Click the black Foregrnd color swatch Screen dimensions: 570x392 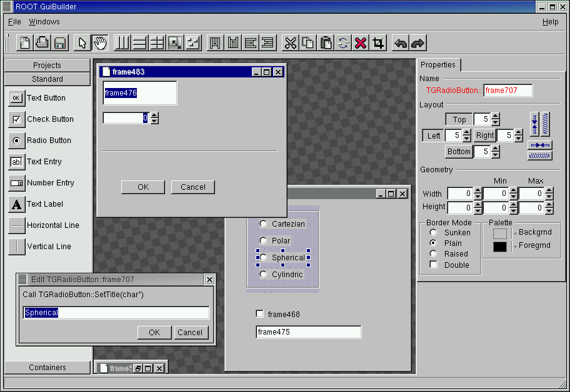[x=500, y=247]
